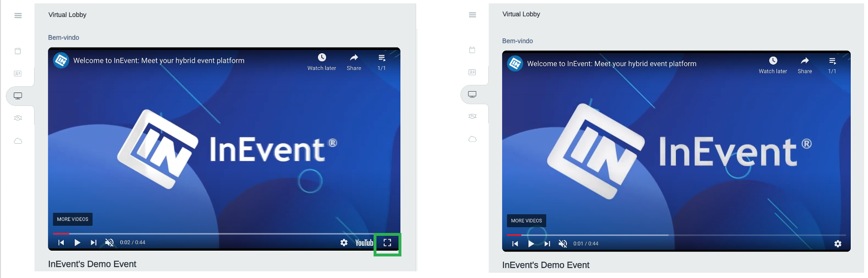
Task: Open video title link in right player
Action: click(612, 63)
